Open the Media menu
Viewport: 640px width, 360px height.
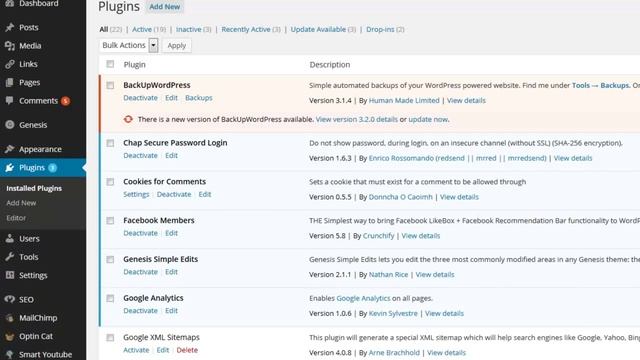point(30,46)
